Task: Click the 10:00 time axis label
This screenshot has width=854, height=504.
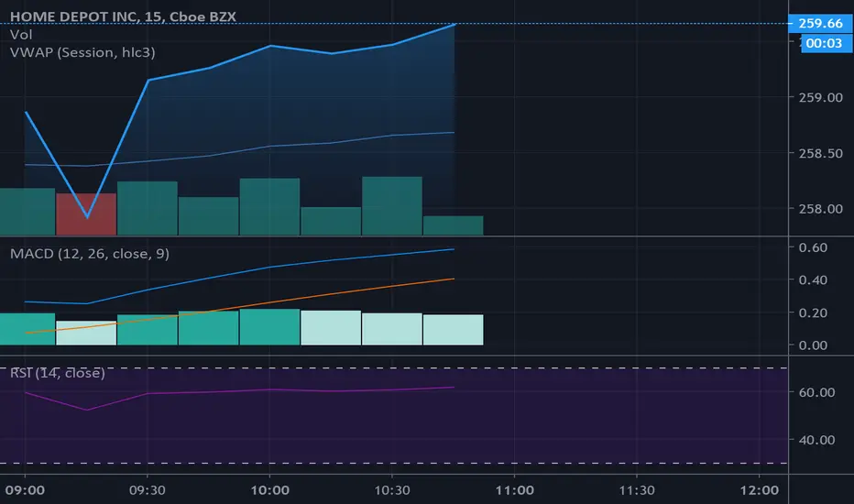Action: pos(269,490)
